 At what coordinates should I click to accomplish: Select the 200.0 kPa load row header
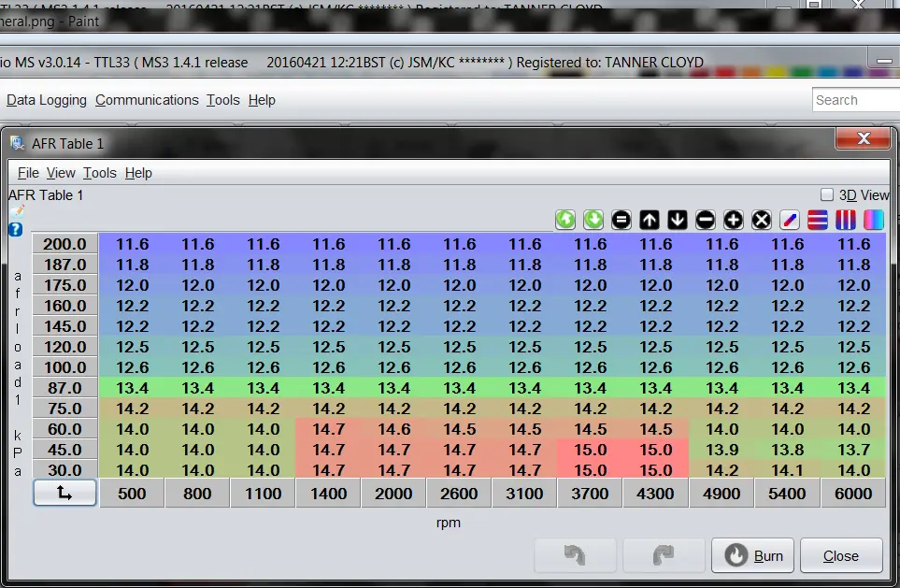[x=64, y=244]
